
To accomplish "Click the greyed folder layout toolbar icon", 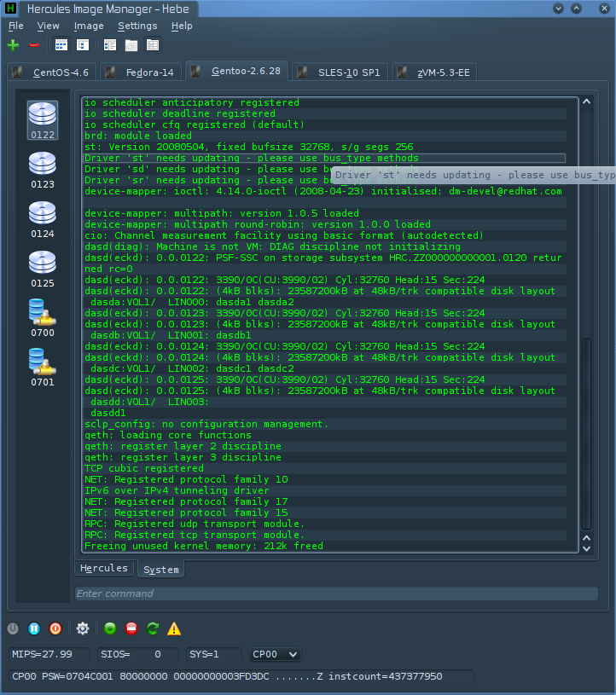I will click(131, 45).
